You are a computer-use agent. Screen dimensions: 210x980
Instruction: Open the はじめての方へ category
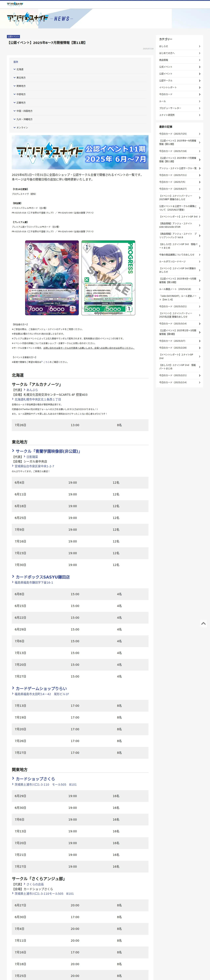(x=180, y=53)
